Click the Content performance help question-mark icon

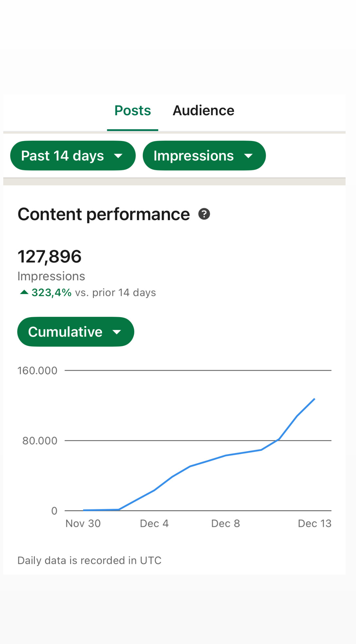[204, 214]
